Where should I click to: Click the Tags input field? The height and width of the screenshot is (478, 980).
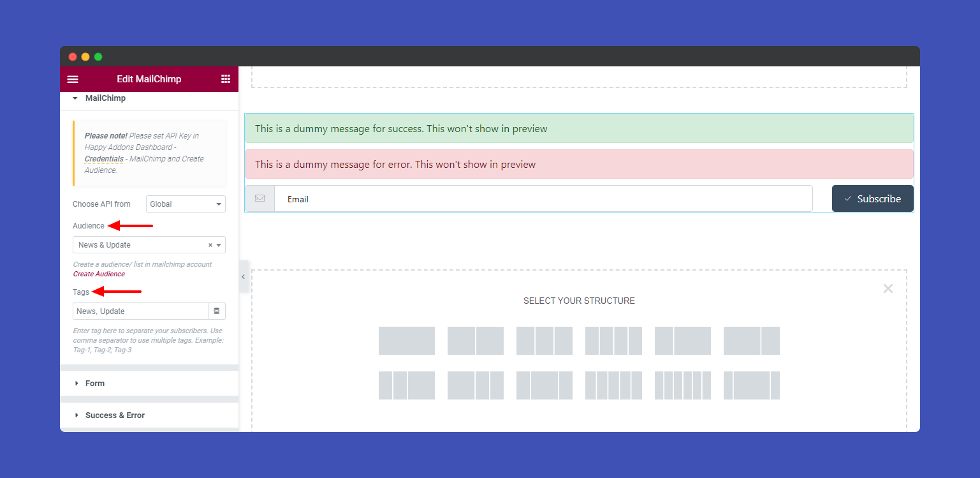[140, 311]
